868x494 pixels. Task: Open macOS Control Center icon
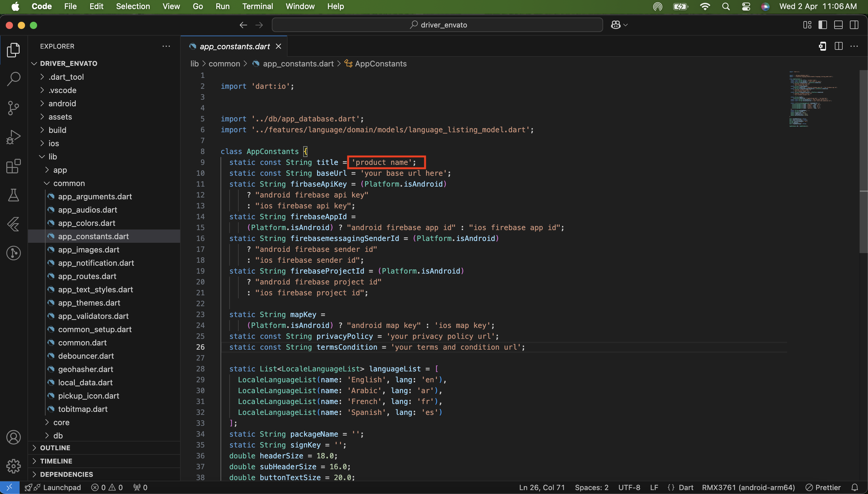[746, 6]
